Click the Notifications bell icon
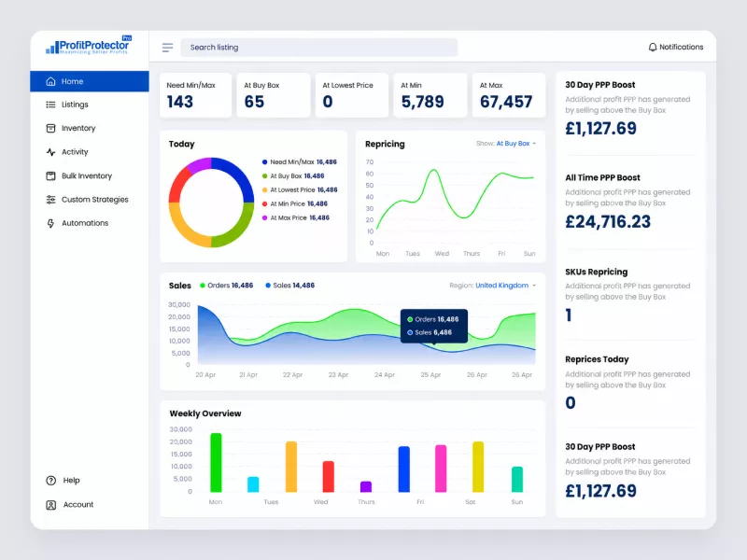The height and width of the screenshot is (560, 747). click(652, 48)
